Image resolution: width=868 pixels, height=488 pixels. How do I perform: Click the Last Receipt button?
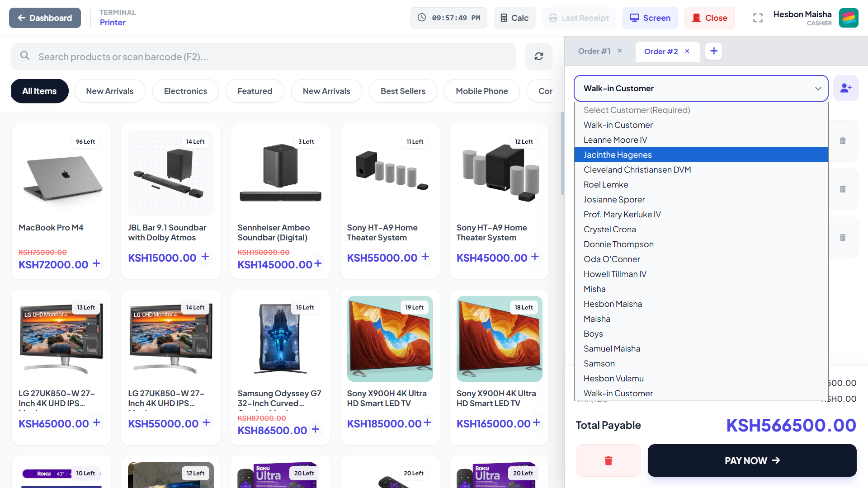pos(579,18)
